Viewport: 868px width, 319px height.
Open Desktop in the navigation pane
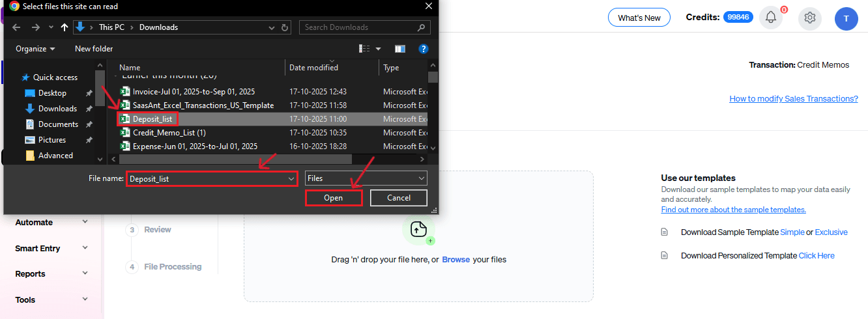tap(52, 93)
